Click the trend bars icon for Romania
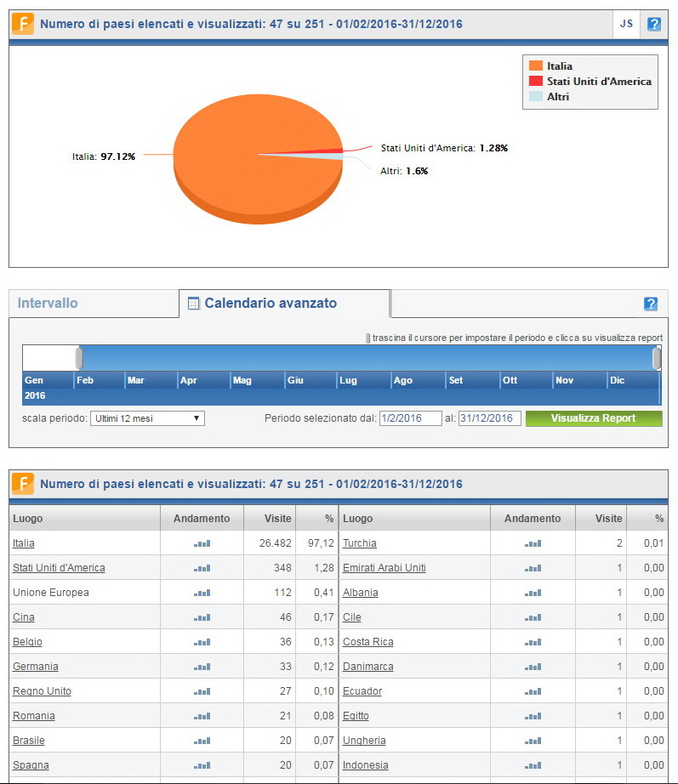 point(202,717)
